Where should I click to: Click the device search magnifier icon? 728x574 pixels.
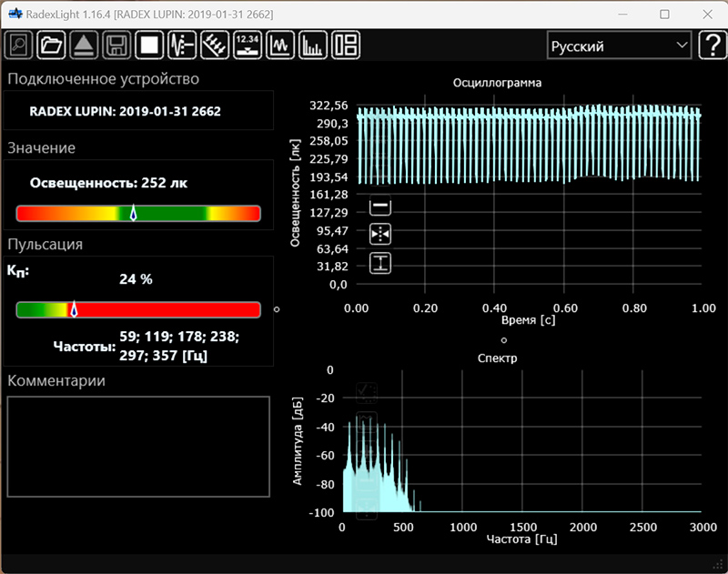(19, 45)
